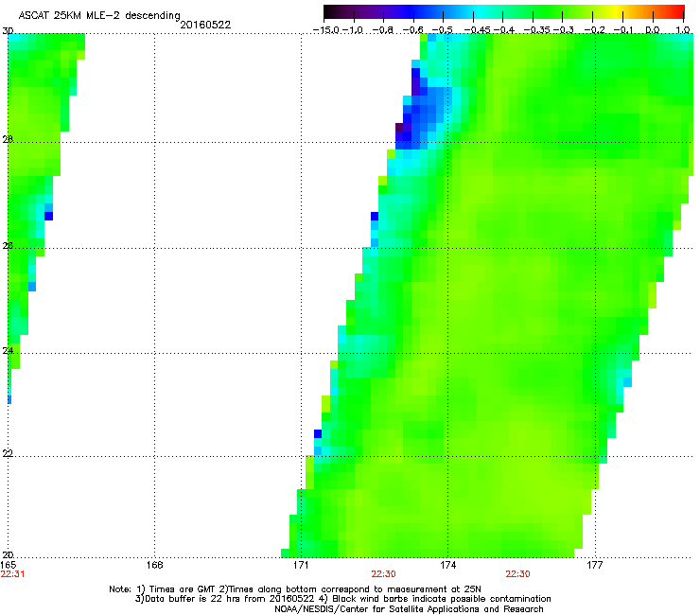
Task: Click the longitude label 168
Action: click(154, 565)
